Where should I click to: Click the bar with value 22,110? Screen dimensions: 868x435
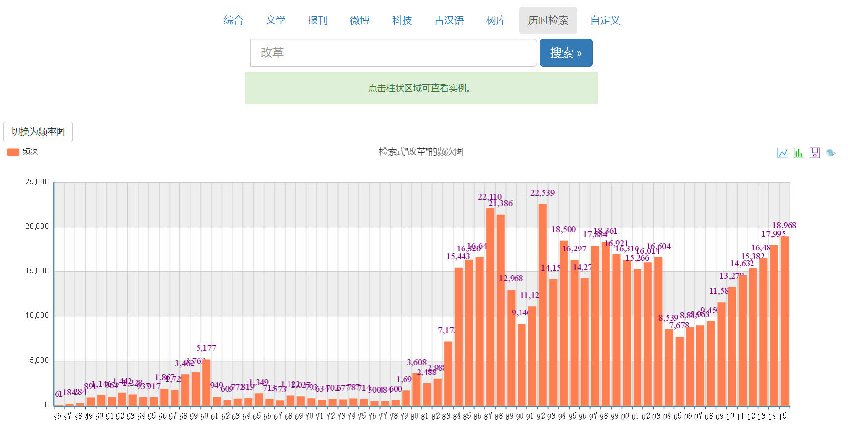click(490, 308)
